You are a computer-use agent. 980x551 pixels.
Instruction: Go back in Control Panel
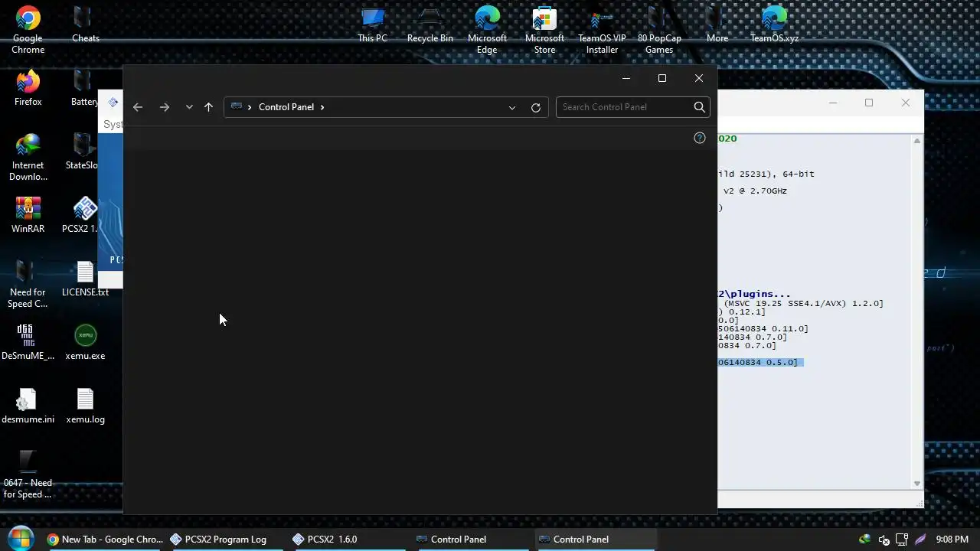[138, 107]
